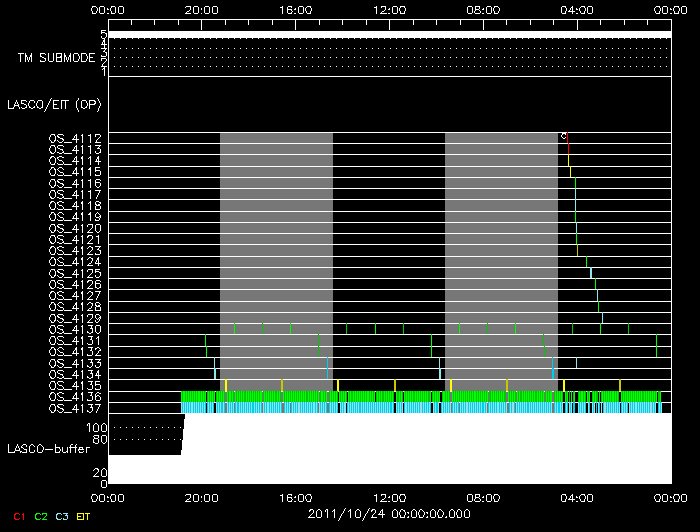Viewport: 700px width, 532px height.
Task: Click the green C2 legend entry
Action: [41, 516]
